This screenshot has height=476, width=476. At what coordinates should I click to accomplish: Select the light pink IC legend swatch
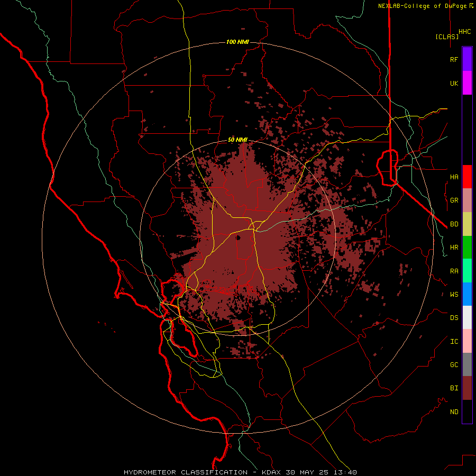[x=467, y=341]
